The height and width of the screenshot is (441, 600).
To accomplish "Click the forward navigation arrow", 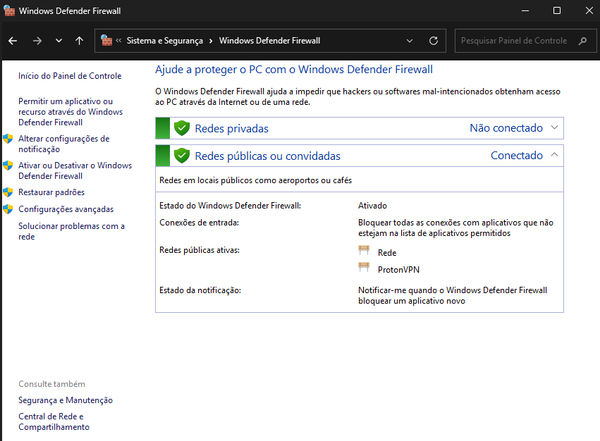I will [36, 41].
